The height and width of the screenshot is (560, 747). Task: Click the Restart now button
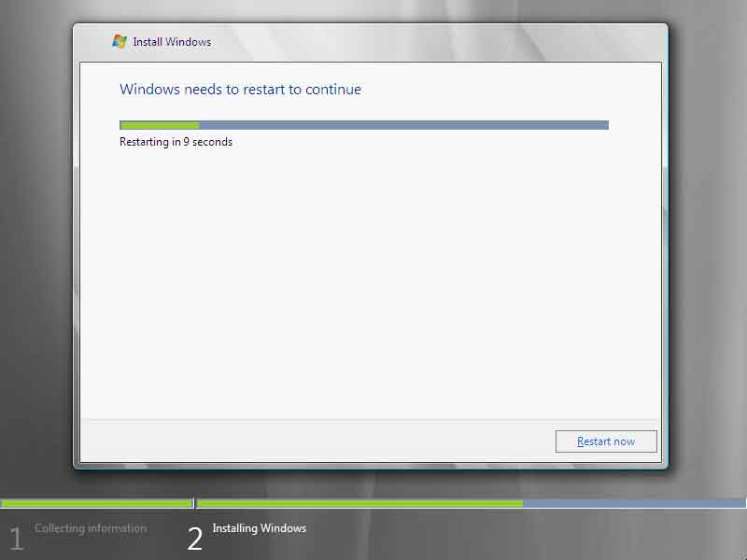point(606,441)
